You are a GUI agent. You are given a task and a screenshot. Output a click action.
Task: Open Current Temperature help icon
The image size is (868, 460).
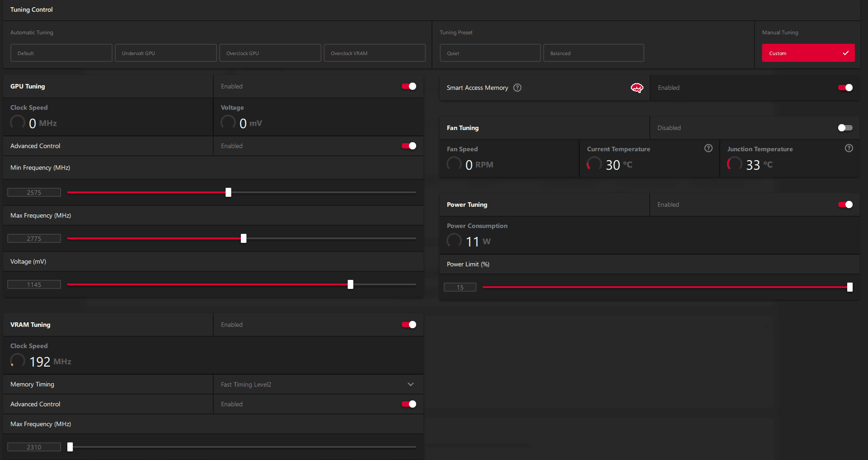(x=708, y=148)
